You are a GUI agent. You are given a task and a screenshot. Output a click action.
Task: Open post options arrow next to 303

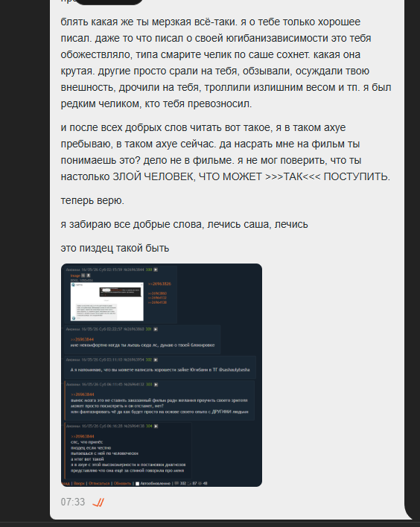(156, 385)
